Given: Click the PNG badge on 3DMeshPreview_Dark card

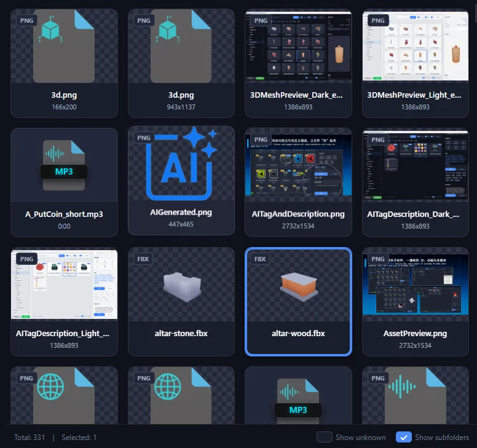Looking at the screenshot, I should point(261,21).
